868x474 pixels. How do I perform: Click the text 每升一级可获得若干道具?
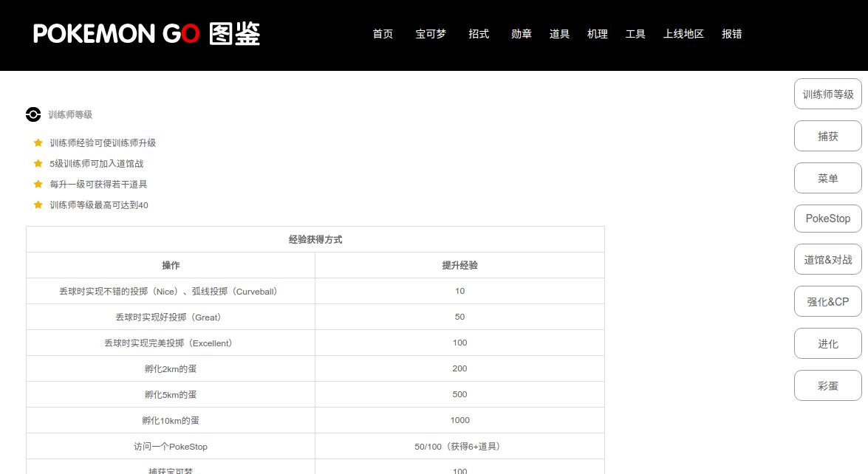(x=98, y=184)
